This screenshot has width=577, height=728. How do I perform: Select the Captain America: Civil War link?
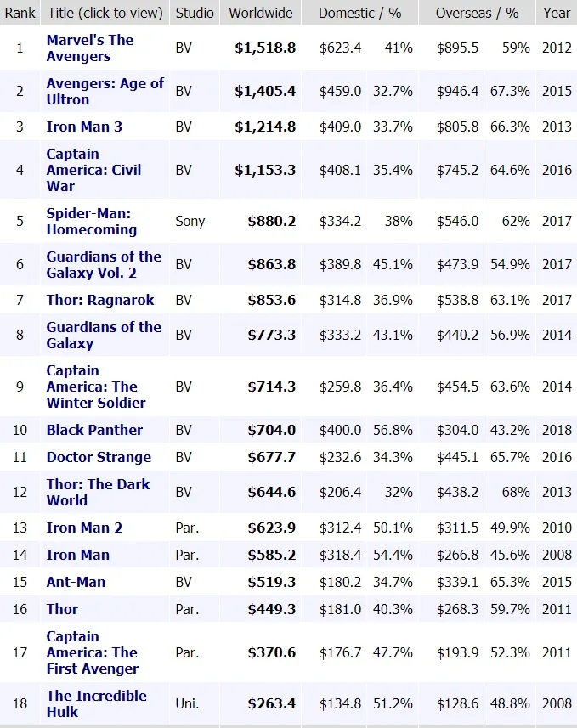[93, 170]
